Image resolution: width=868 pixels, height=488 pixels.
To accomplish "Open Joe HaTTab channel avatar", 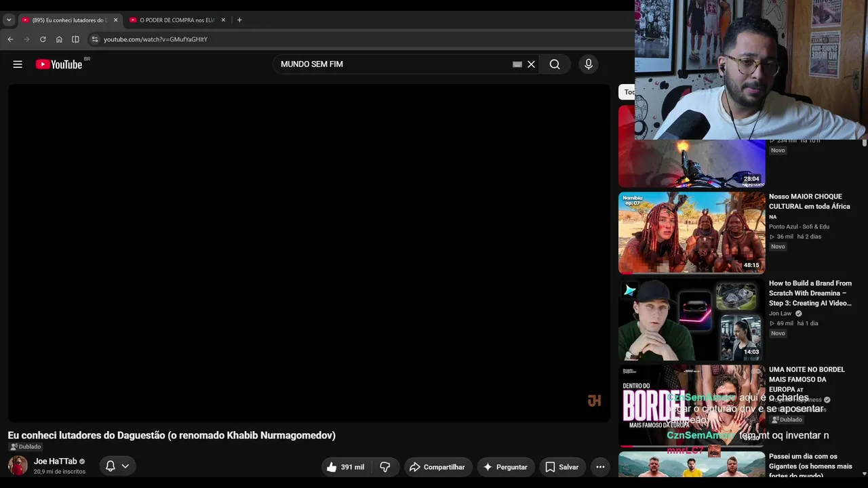I will coord(18,466).
